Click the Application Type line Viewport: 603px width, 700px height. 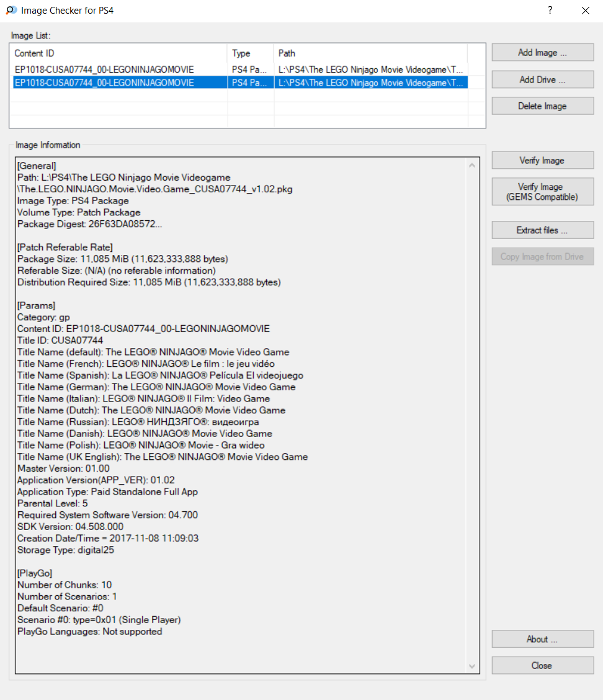(107, 491)
